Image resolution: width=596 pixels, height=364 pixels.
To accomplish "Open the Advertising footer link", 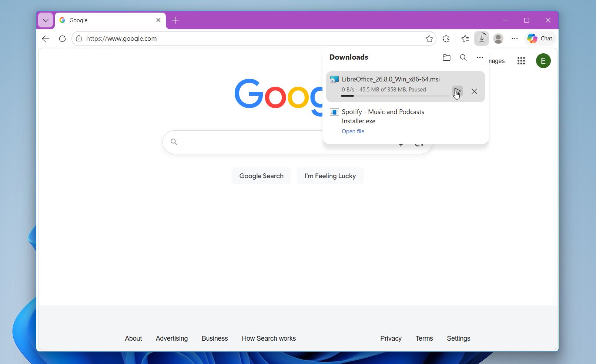I will [172, 338].
